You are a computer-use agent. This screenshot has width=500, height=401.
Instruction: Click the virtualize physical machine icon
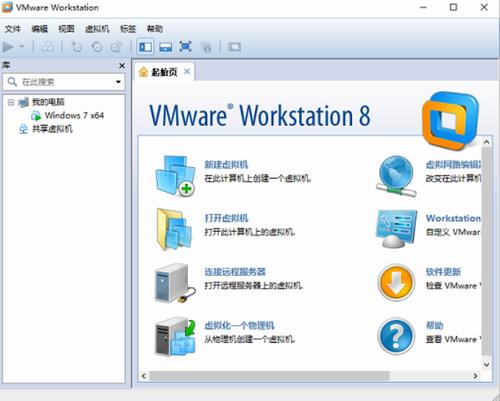pyautogui.click(x=175, y=337)
